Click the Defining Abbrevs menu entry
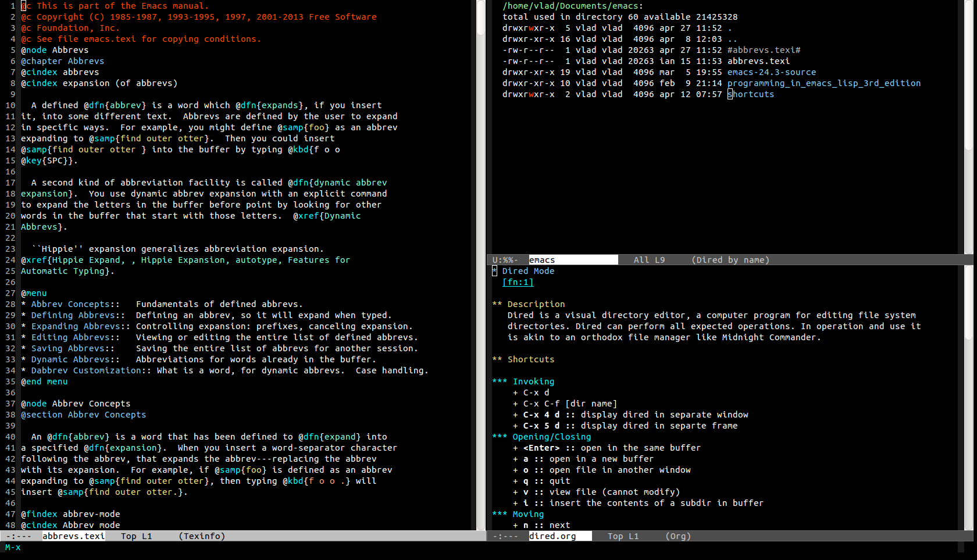The height and width of the screenshot is (560, 977). tap(73, 315)
